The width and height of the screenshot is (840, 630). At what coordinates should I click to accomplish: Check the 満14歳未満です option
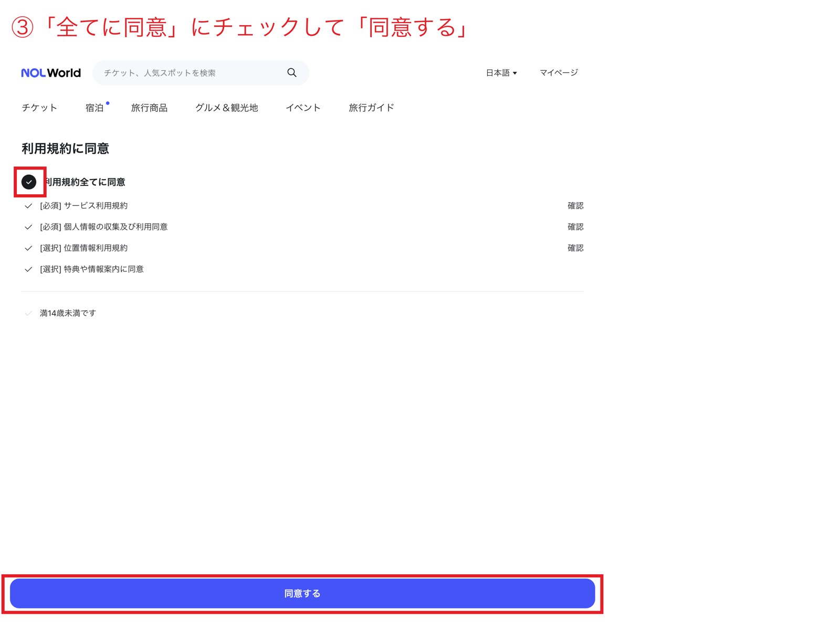click(28, 313)
